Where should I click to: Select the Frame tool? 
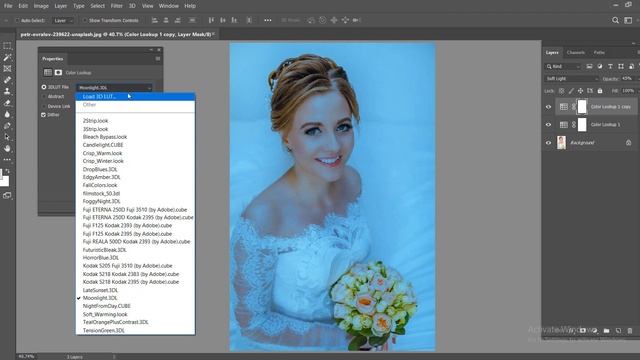(x=7, y=69)
